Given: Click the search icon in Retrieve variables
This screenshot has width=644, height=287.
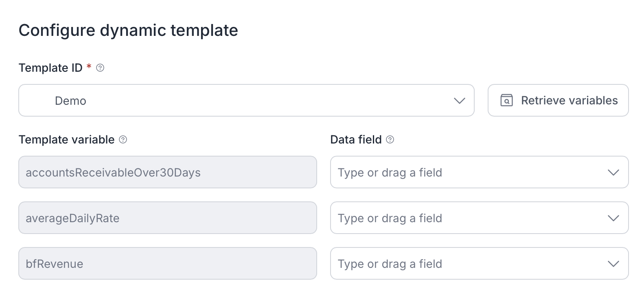Looking at the screenshot, I should click(x=506, y=100).
